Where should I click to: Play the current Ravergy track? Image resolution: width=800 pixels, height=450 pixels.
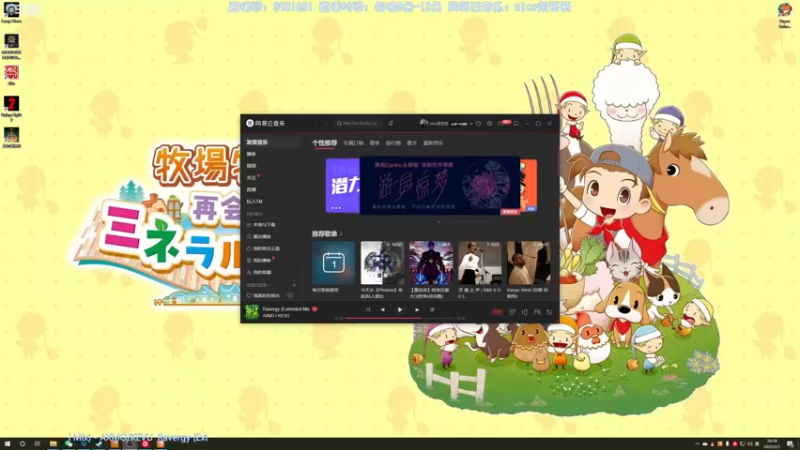pos(400,310)
